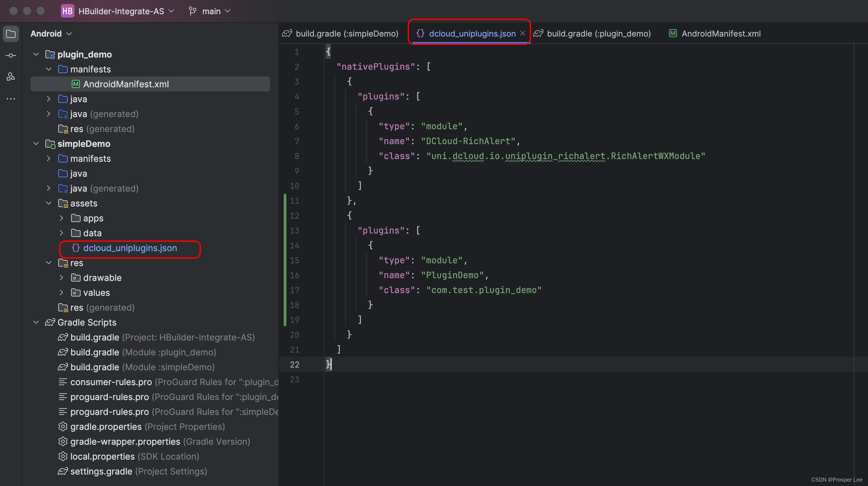Screen dimensions: 868x486
Task: Open the Android view selector dropdown
Action: [51, 34]
